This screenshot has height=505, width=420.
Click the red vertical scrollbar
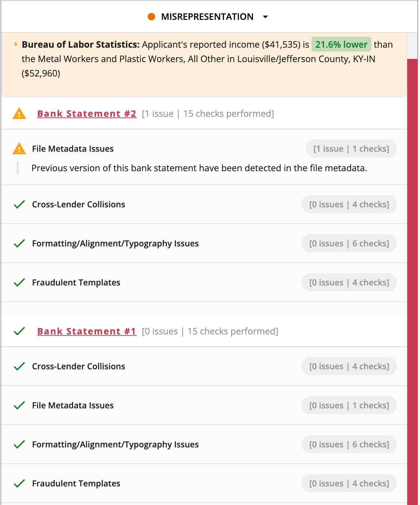coord(412,282)
